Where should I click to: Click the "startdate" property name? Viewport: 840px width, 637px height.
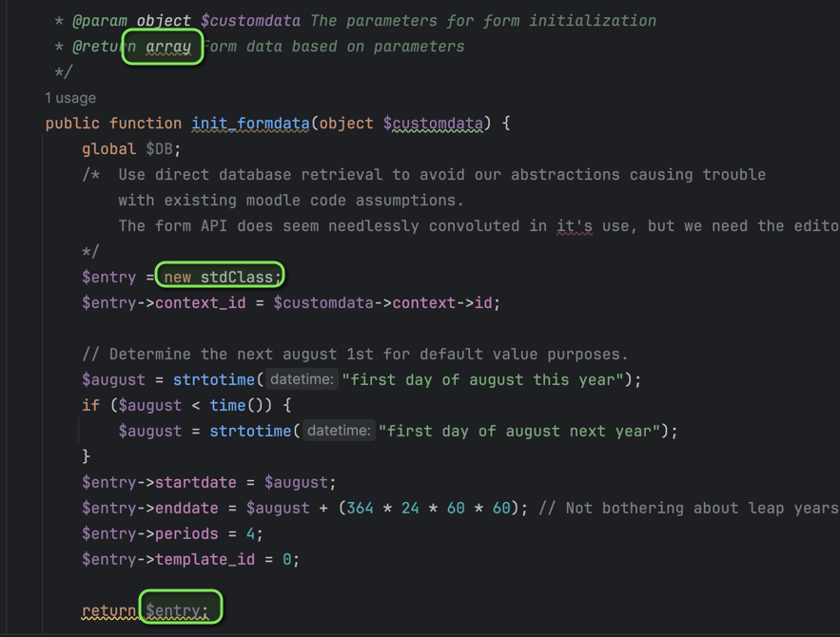tap(195, 482)
